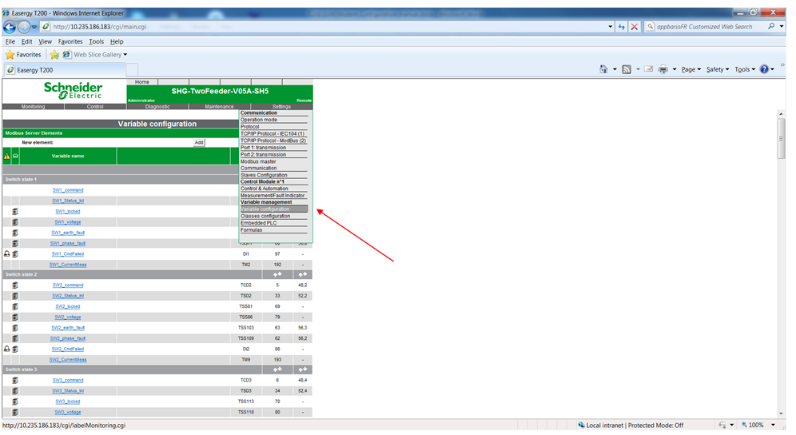Screen dimensions: 796x435
Task: Open the dropdown arrow beside the Home icon
Action: pyautogui.click(x=614, y=70)
